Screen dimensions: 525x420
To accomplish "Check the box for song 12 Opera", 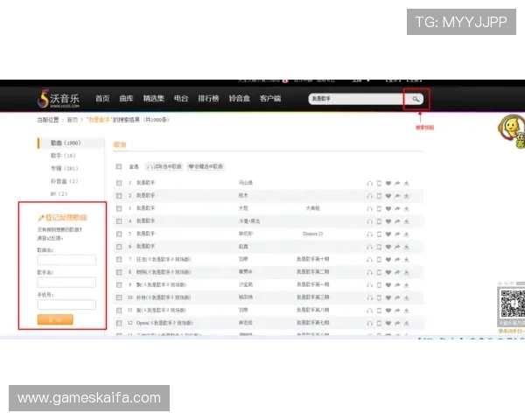I will (x=119, y=323).
